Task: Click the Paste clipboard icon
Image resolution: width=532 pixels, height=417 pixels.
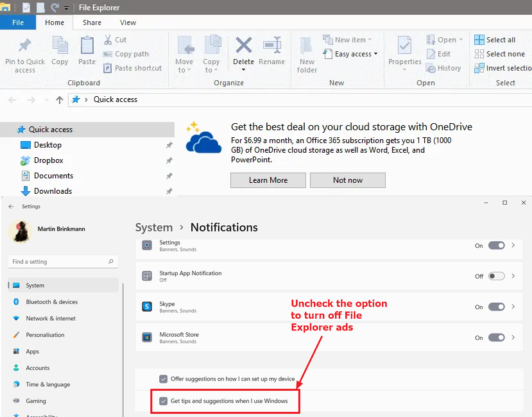Action: coord(87,46)
